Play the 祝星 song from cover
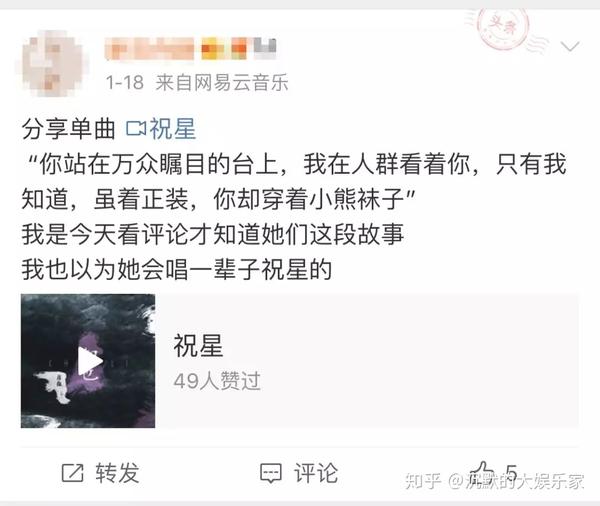Viewport: 600px width, 506px height. (x=89, y=361)
